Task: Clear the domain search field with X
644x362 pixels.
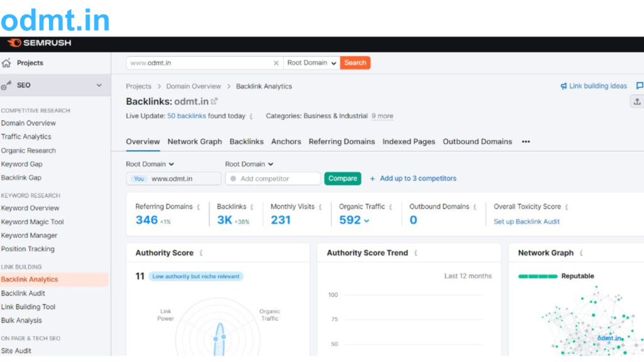Action: pyautogui.click(x=276, y=63)
